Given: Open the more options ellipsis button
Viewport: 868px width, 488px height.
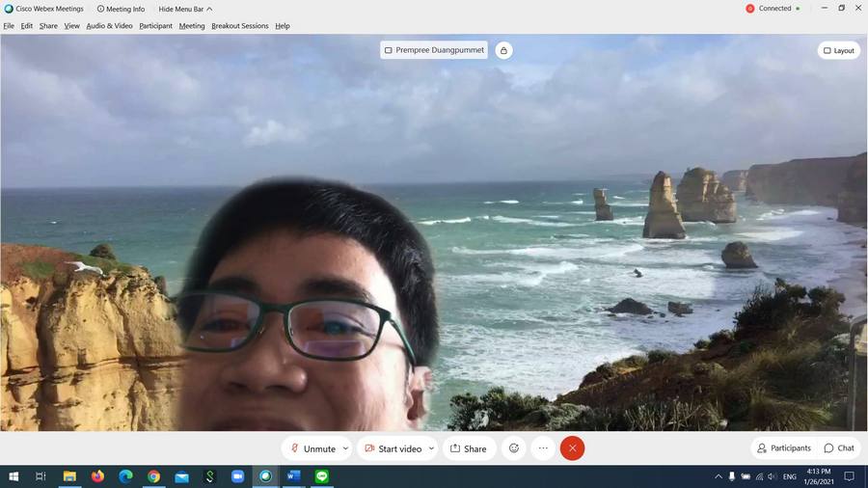Looking at the screenshot, I should (543, 448).
